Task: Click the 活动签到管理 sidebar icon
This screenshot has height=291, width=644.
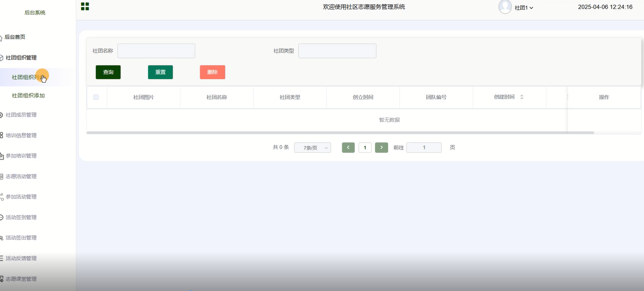Action: click(x=2, y=218)
